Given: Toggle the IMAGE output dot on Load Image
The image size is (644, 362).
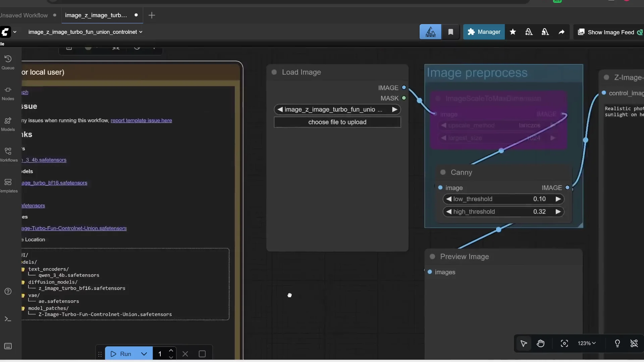Looking at the screenshot, I should [x=404, y=87].
